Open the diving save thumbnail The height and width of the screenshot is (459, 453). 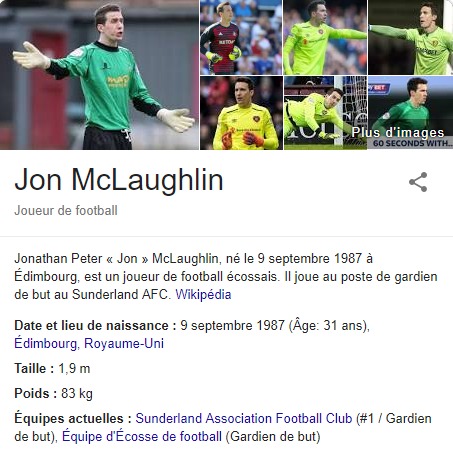325,113
